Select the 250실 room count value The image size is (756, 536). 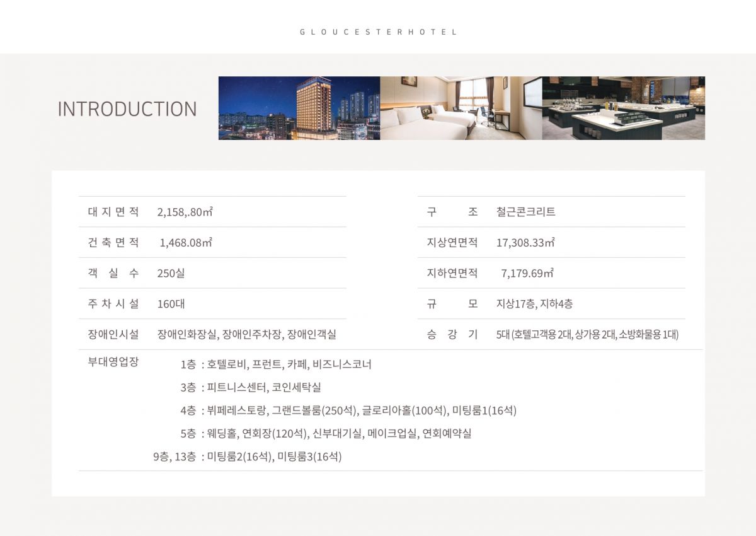(x=171, y=273)
